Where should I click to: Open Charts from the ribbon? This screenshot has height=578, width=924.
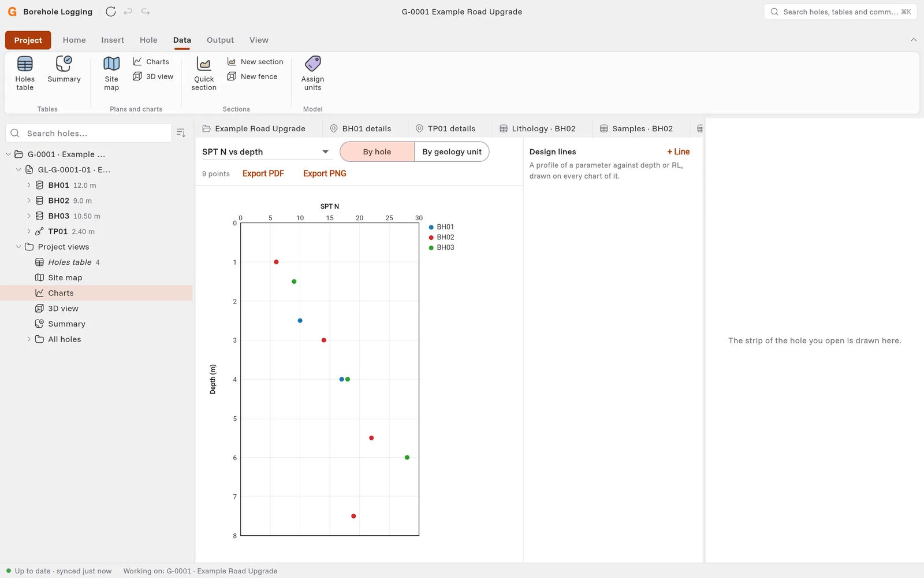click(x=151, y=62)
